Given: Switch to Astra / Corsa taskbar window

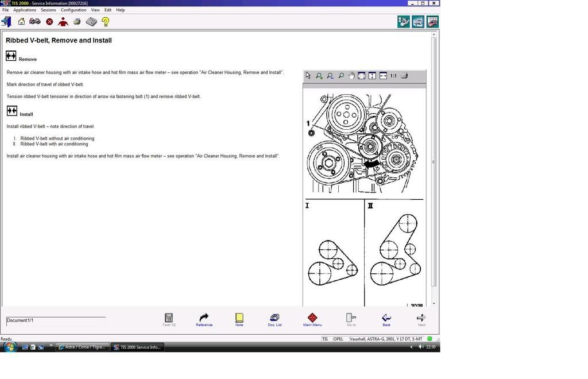Looking at the screenshot, I should click(x=82, y=347).
